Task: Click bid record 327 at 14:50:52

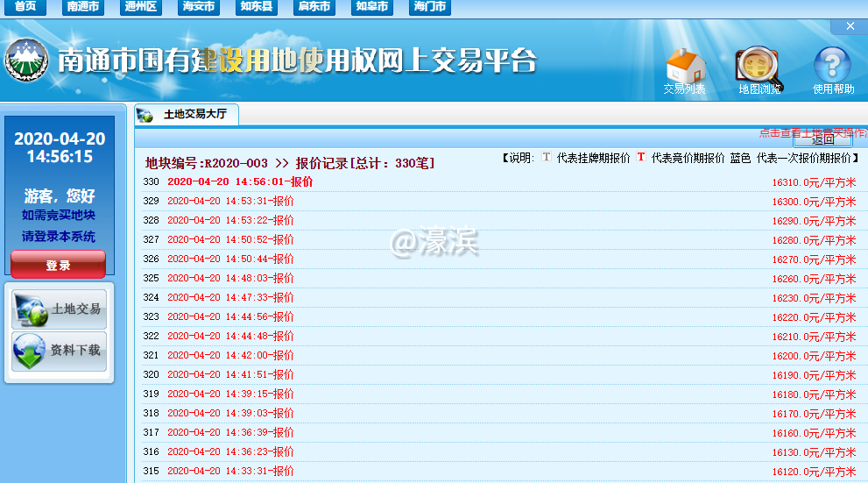Action: pyautogui.click(x=230, y=240)
